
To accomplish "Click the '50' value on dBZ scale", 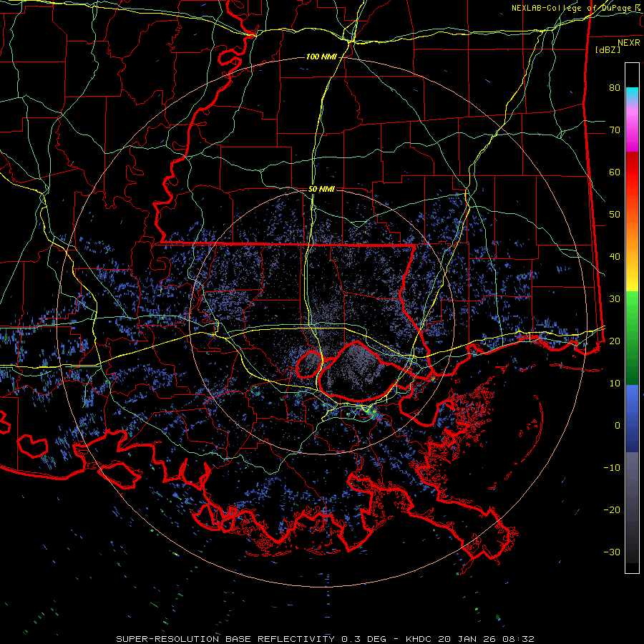I will click(615, 215).
